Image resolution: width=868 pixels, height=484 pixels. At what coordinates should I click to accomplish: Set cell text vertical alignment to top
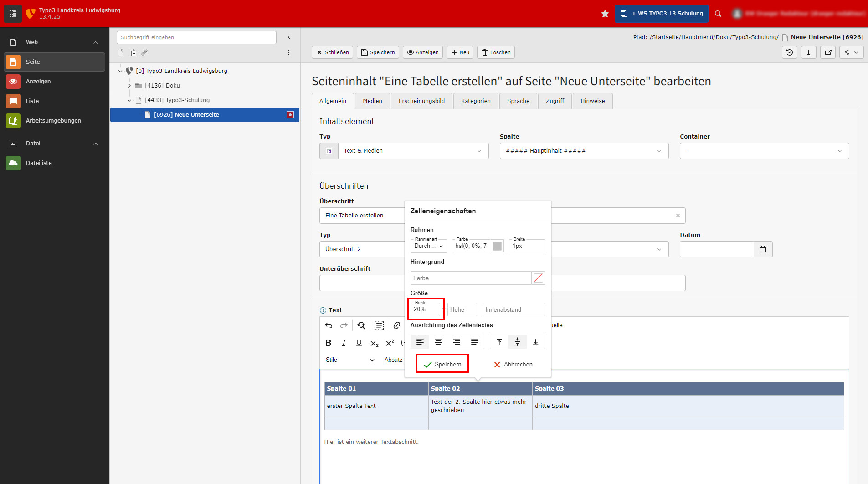tap(499, 342)
